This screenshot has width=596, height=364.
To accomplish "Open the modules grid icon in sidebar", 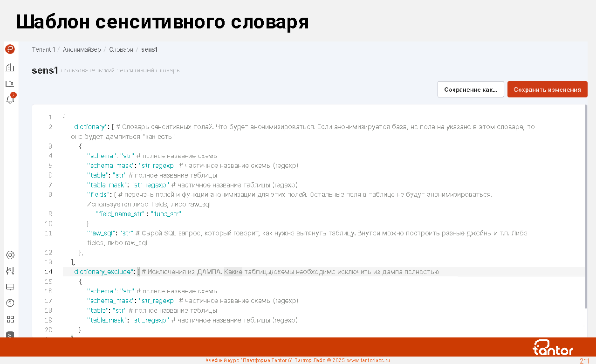I will pos(10,319).
